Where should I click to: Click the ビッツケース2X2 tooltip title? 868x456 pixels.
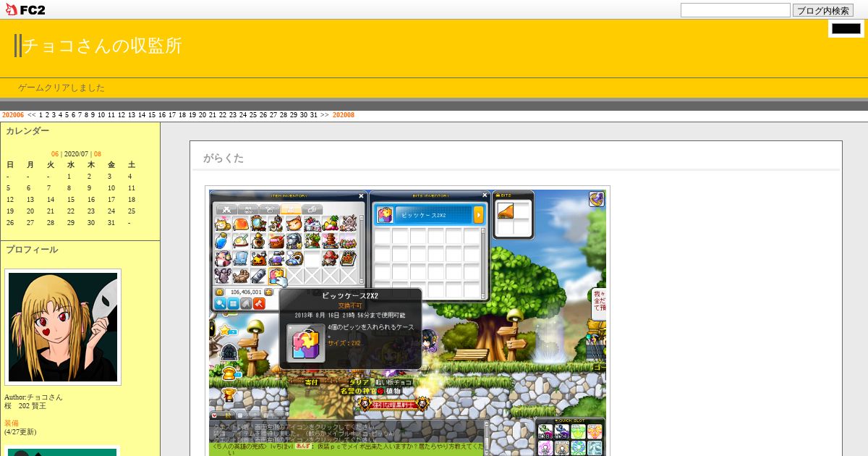pos(350,295)
